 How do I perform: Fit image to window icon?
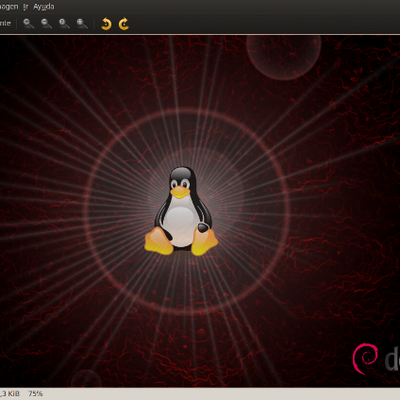pos(82,24)
